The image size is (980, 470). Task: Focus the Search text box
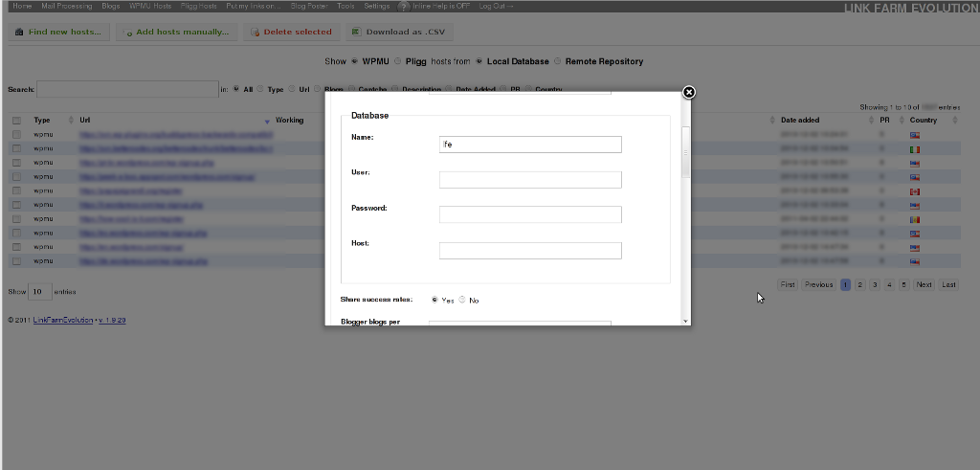coord(127,89)
